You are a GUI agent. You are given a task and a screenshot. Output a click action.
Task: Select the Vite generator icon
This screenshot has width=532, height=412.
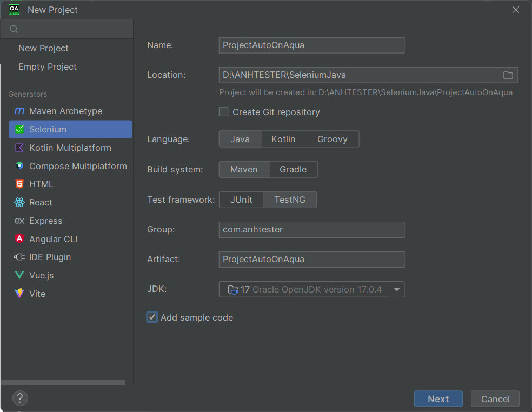[x=19, y=293]
